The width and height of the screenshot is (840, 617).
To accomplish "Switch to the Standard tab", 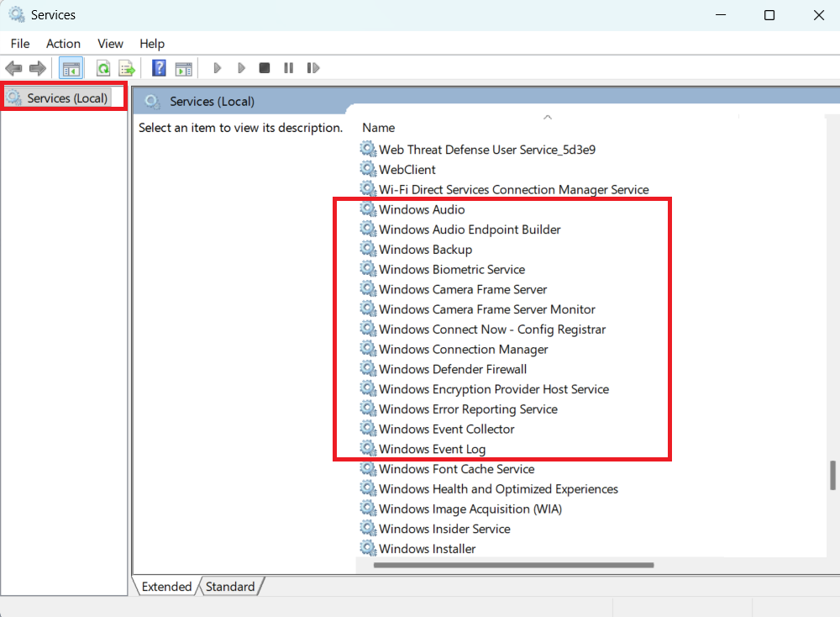I will tap(230, 587).
